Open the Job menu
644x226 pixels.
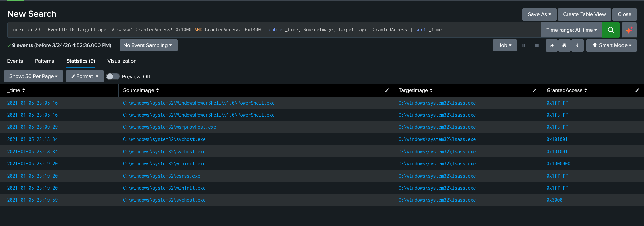[x=505, y=45]
